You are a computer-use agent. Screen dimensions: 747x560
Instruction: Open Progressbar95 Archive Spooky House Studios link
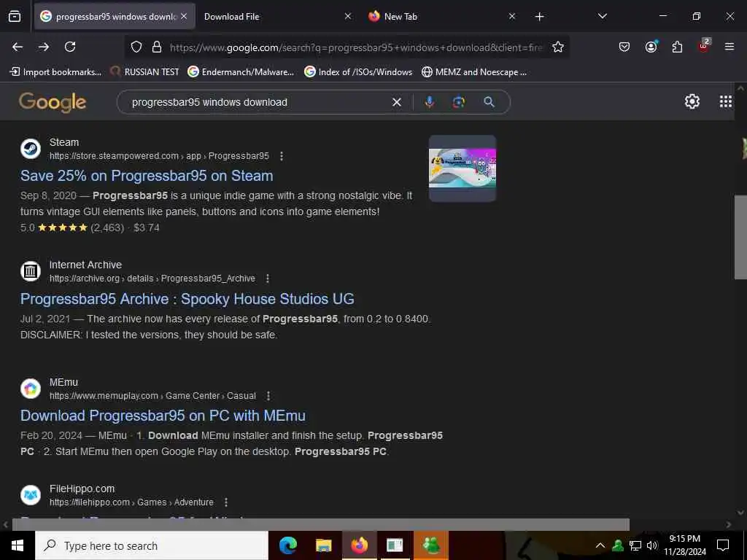187,298
